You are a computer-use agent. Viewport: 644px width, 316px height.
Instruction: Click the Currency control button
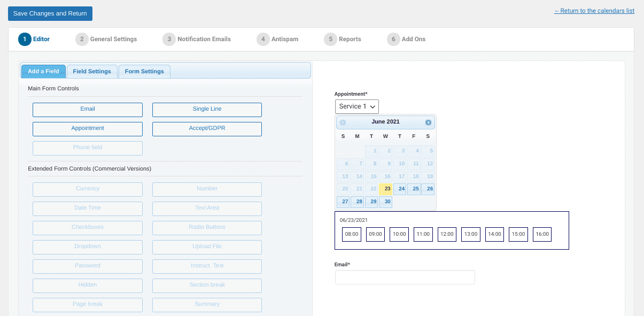pos(88,189)
